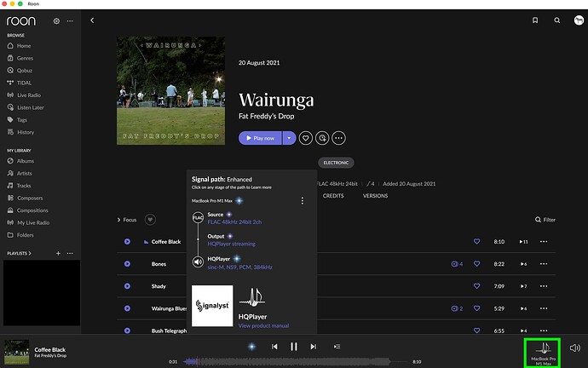Favorite Shady track

(x=476, y=286)
